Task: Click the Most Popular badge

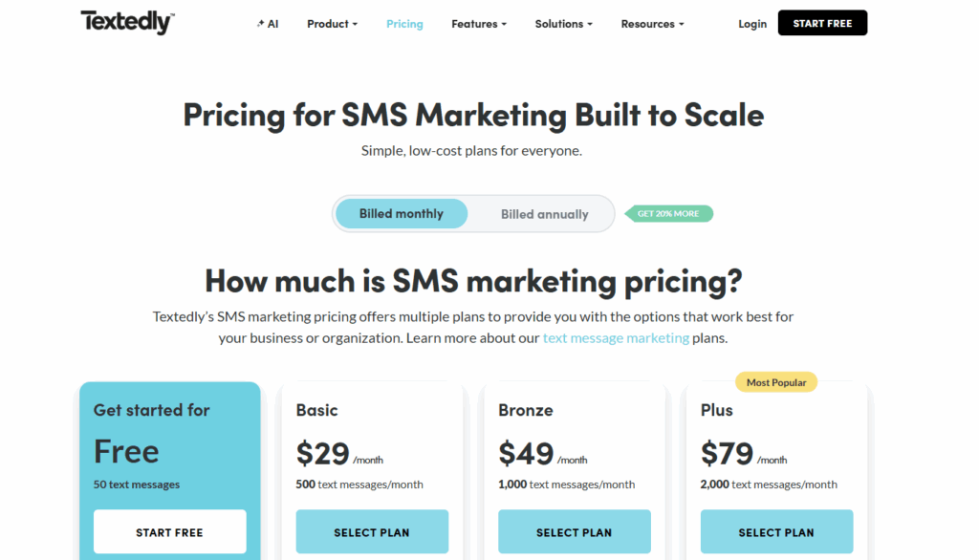Action: [x=775, y=381]
